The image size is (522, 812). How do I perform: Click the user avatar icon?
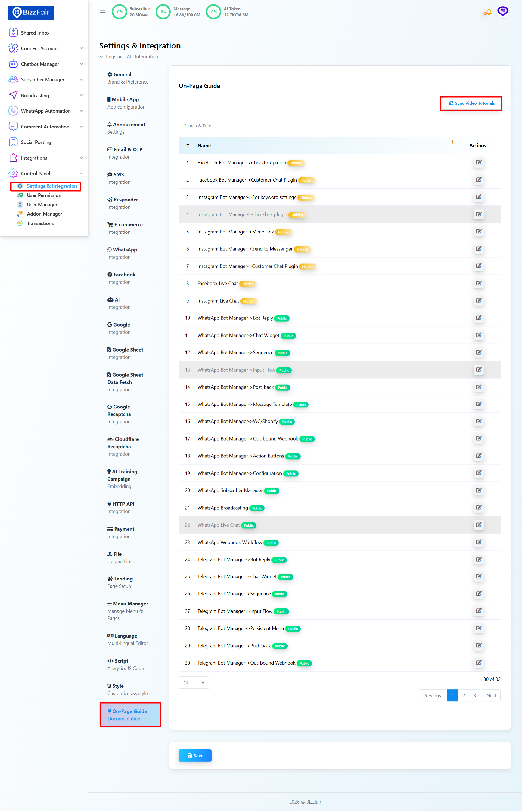pos(503,11)
